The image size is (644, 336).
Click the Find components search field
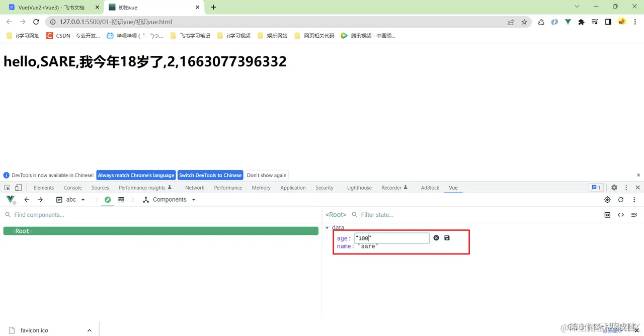(161, 215)
